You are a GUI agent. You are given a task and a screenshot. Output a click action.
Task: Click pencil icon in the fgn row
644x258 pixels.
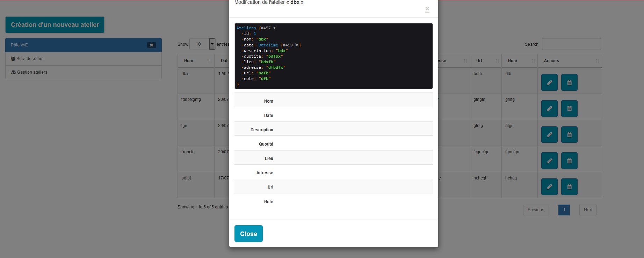coord(549,135)
